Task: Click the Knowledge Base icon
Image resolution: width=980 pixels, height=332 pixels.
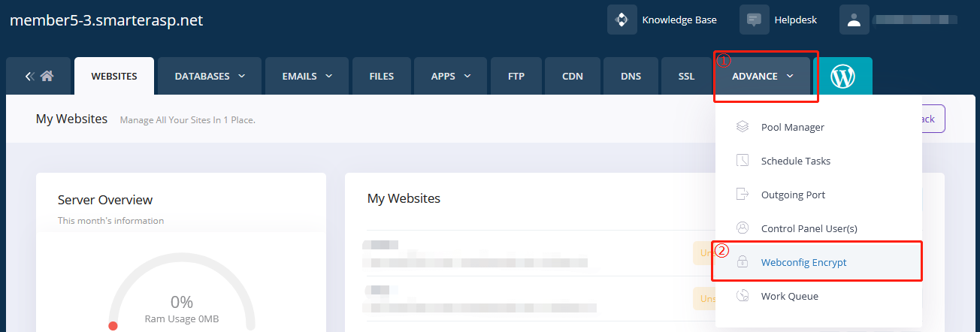Action: tap(622, 20)
